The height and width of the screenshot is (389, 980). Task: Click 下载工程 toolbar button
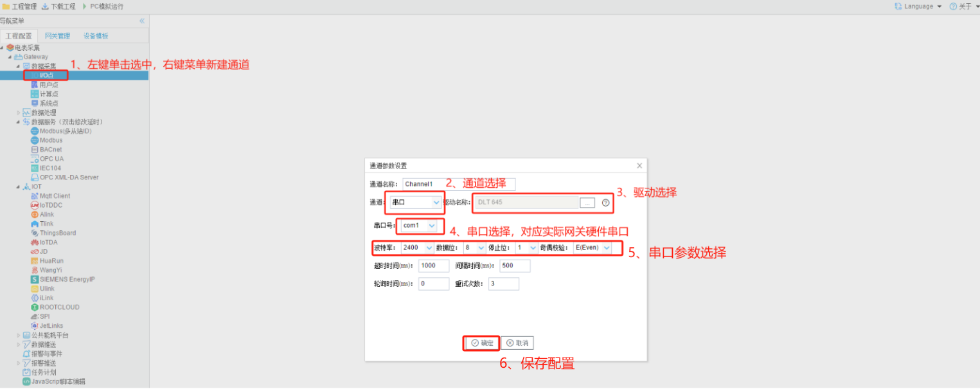coord(58,6)
